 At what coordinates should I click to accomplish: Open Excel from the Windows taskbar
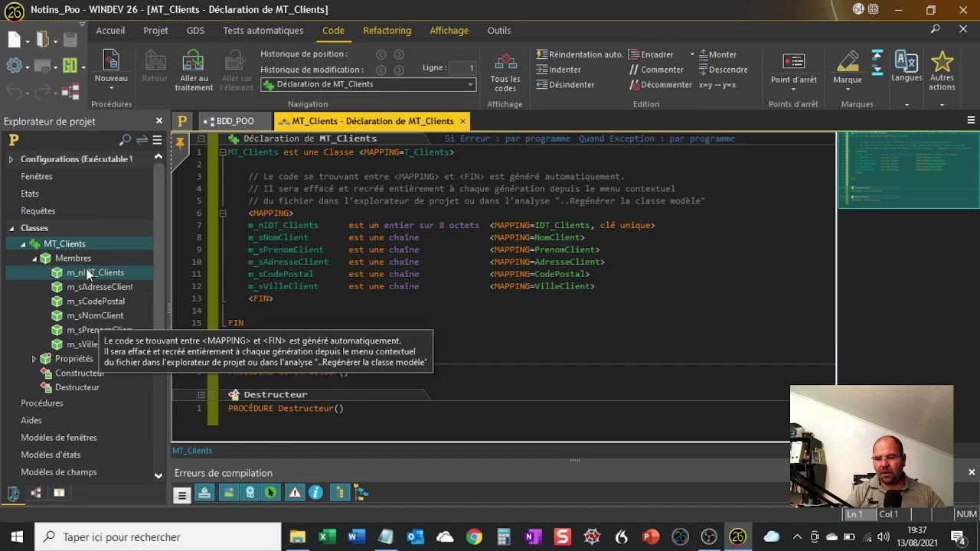tap(327, 537)
